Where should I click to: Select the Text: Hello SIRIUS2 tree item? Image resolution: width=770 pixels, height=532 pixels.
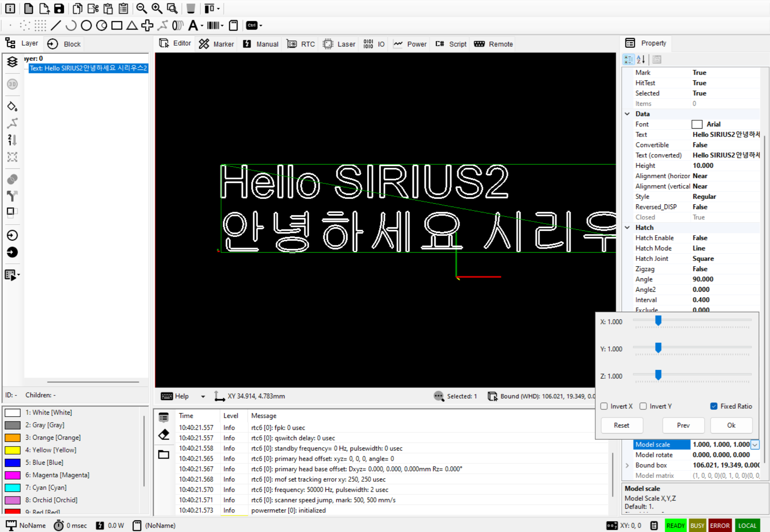click(88, 68)
